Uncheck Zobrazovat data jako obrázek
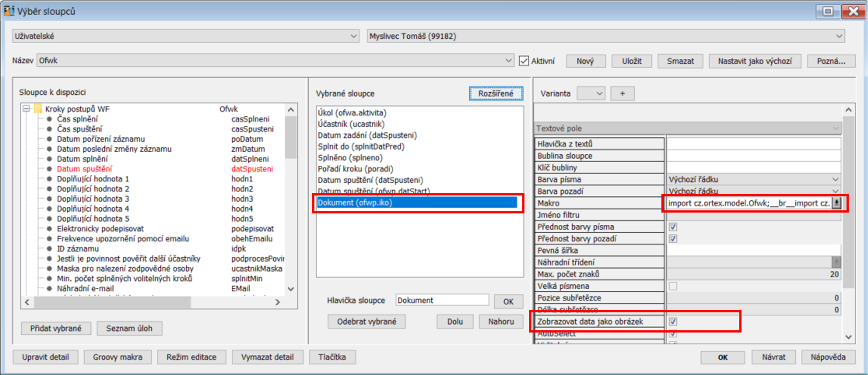The width and height of the screenshot is (868, 375). [673, 322]
